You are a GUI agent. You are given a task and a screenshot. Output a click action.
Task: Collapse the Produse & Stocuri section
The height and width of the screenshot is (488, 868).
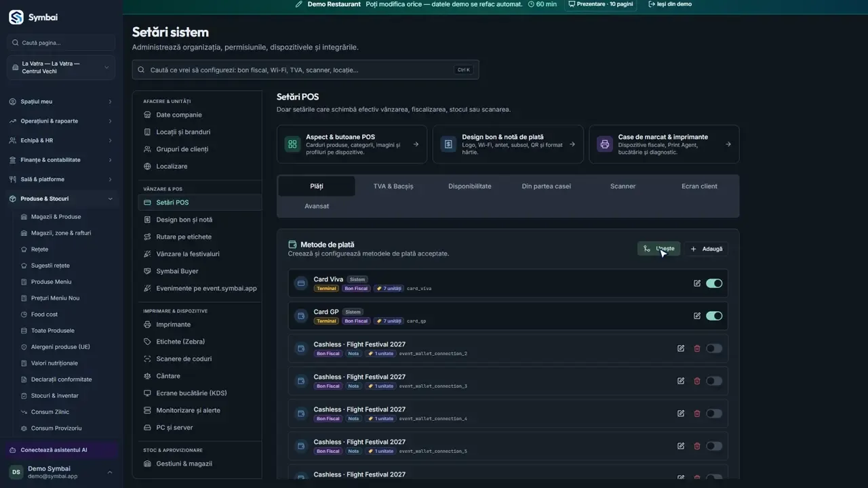coord(61,199)
